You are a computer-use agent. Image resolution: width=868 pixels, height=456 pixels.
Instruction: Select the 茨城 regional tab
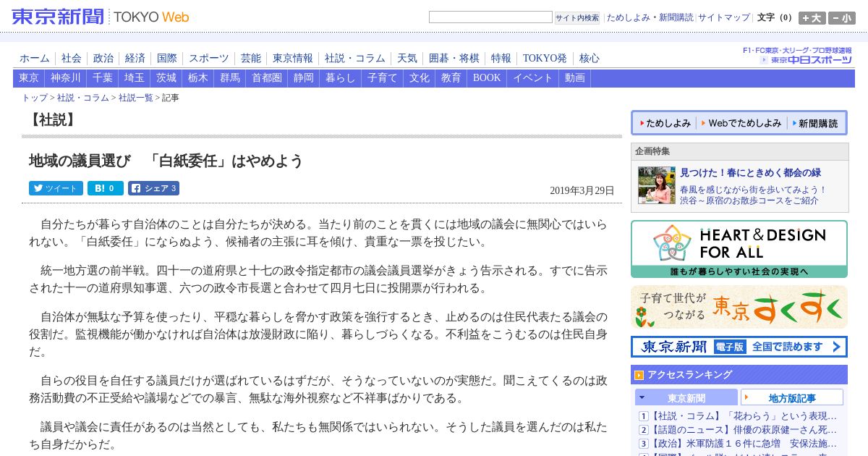click(x=166, y=78)
